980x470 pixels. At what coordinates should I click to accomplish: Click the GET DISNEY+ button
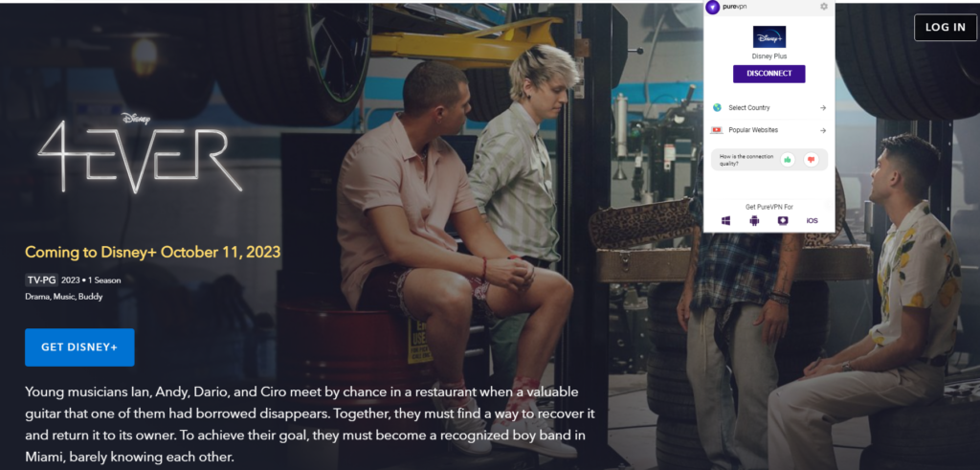click(79, 347)
